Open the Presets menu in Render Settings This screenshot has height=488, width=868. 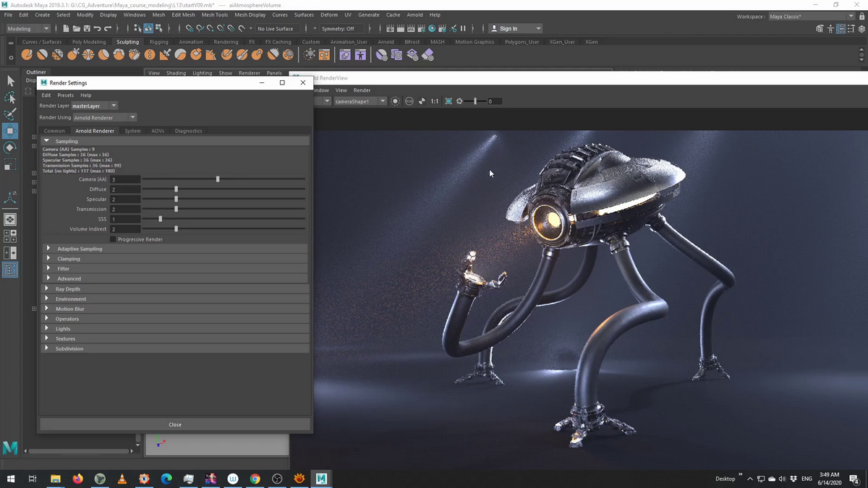click(65, 95)
